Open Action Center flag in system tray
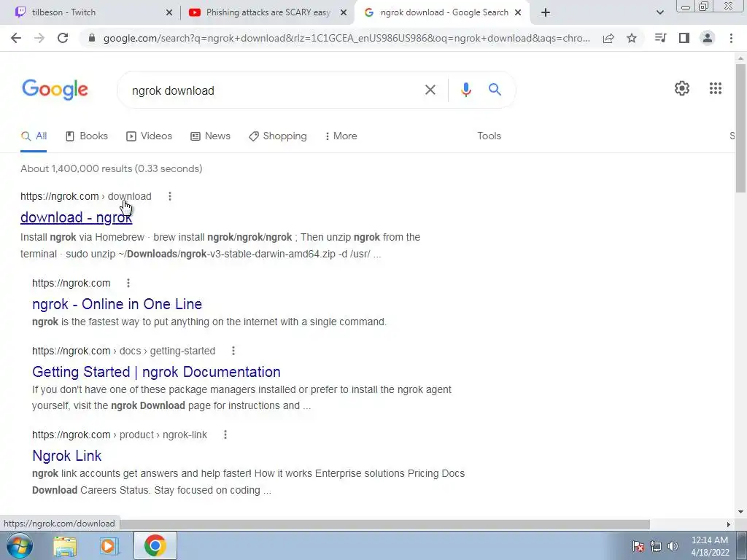Image resolution: width=747 pixels, height=560 pixels. (x=638, y=546)
